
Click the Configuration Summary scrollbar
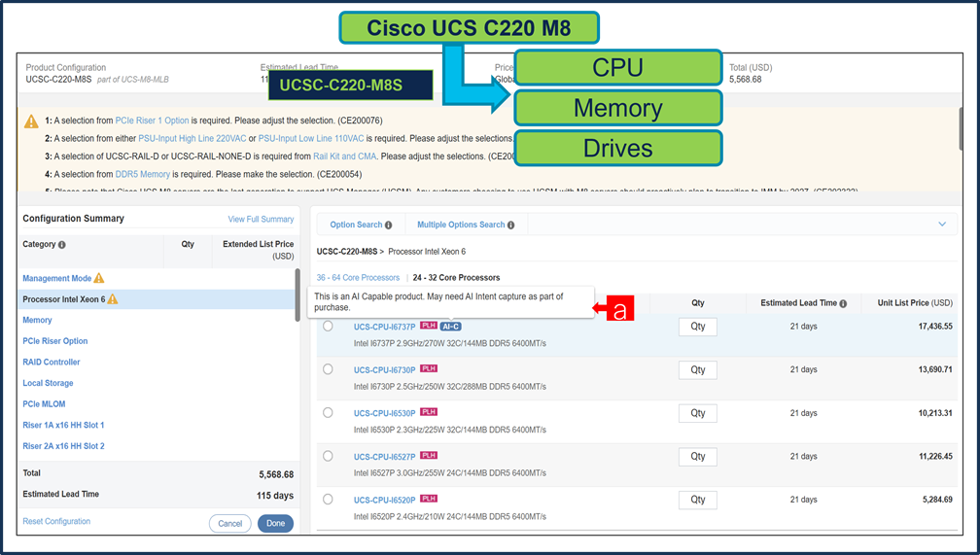click(297, 295)
